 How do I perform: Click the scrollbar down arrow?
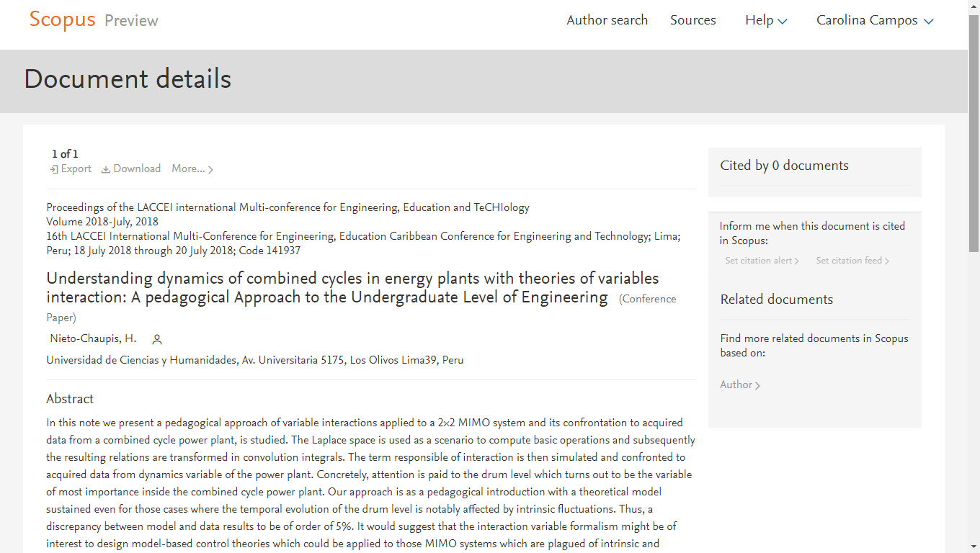click(974, 547)
